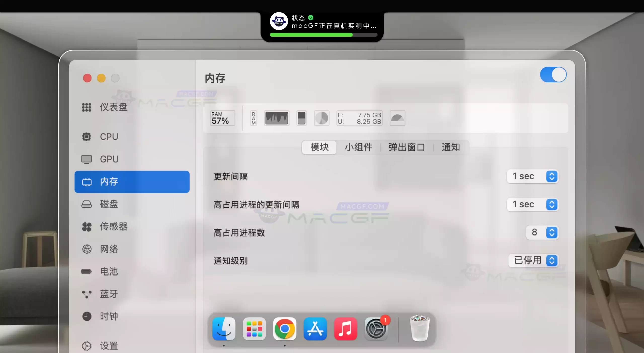Select the RAM percentage text widget
Screen dimensions: 644x353
pyautogui.click(x=222, y=118)
